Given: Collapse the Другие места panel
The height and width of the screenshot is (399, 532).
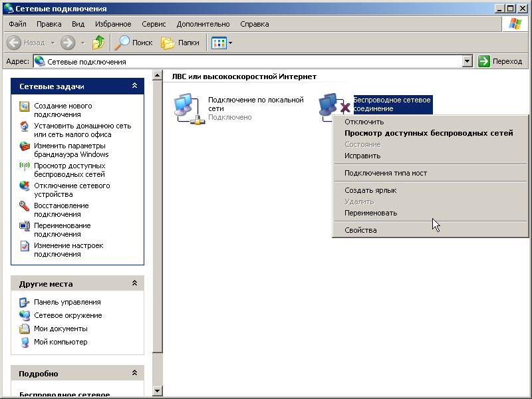Looking at the screenshot, I should [x=135, y=283].
